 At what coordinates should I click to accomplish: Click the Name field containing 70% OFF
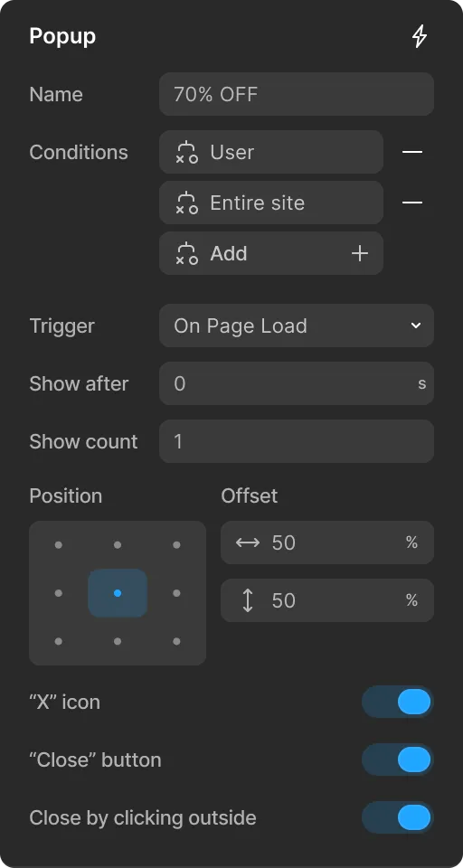[297, 94]
